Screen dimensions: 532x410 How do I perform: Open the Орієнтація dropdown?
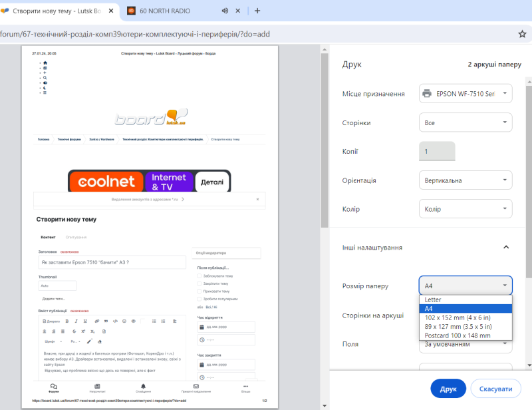[465, 180]
